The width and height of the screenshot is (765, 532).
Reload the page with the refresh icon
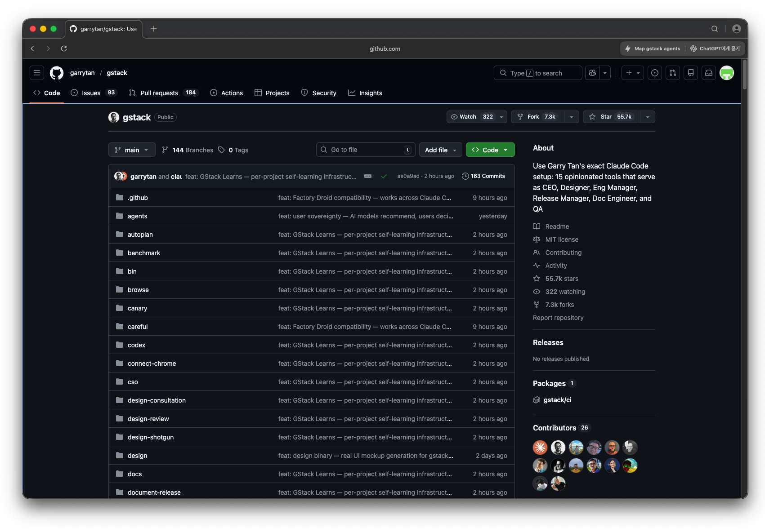pos(64,49)
